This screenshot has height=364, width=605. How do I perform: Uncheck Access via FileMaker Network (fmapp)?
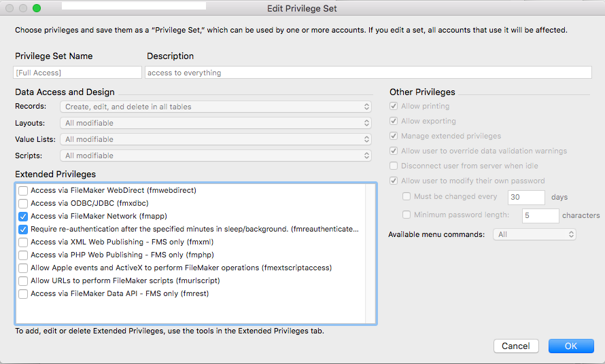(x=23, y=217)
